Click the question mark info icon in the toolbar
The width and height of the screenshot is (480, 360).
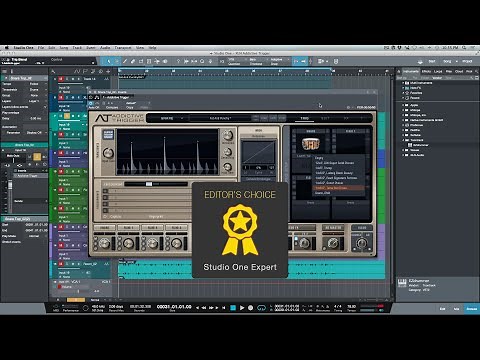pyautogui.click(x=178, y=61)
